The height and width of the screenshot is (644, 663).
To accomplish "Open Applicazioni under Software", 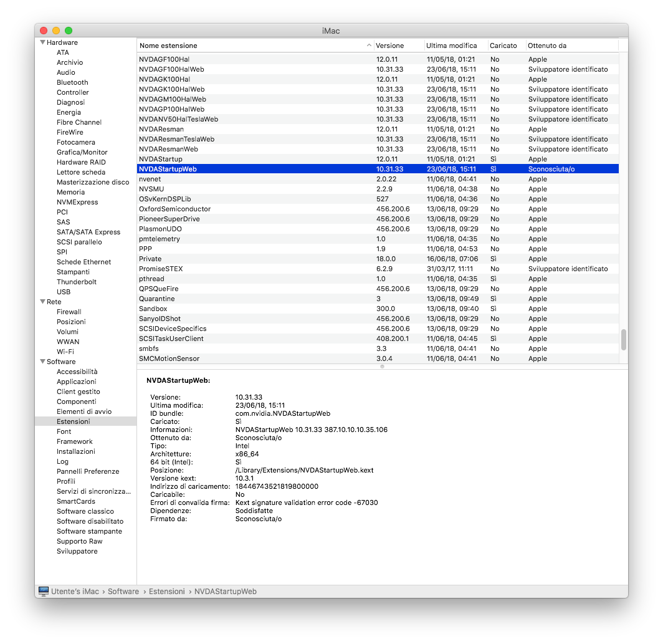I will 77,382.
